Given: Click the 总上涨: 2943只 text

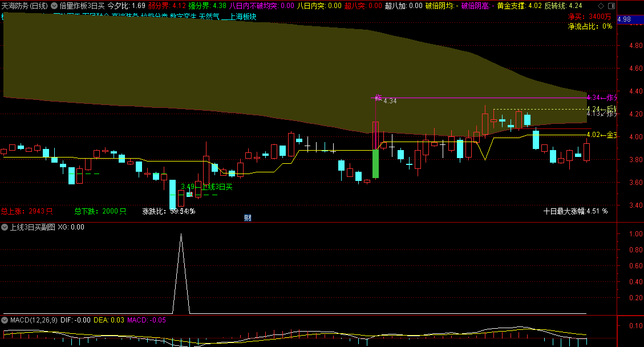Looking at the screenshot, I should click(x=27, y=211).
